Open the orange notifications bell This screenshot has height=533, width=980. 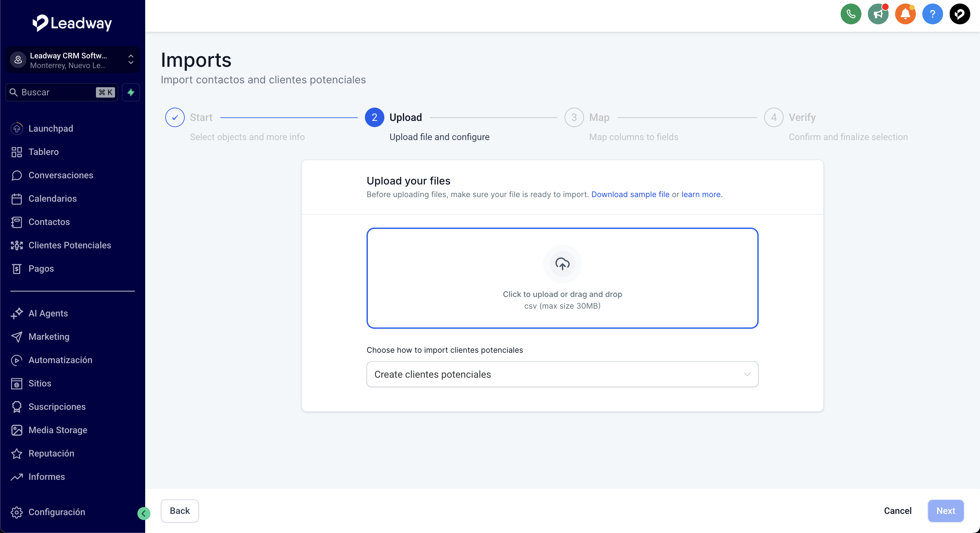905,15
